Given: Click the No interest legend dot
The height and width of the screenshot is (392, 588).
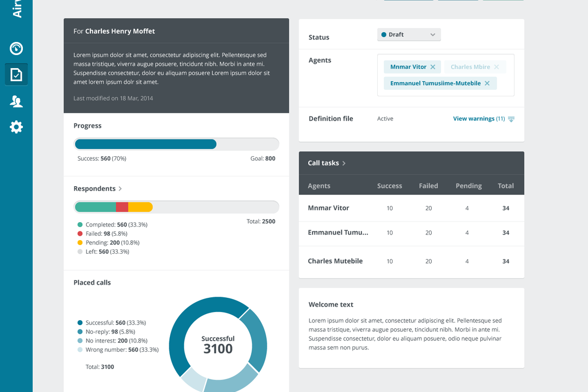Looking at the screenshot, I should tap(80, 341).
